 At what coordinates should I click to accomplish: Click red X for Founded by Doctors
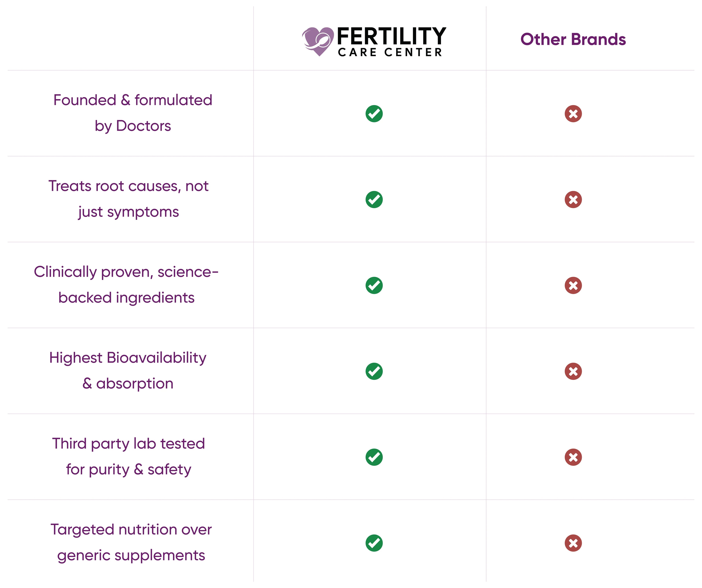pyautogui.click(x=573, y=114)
